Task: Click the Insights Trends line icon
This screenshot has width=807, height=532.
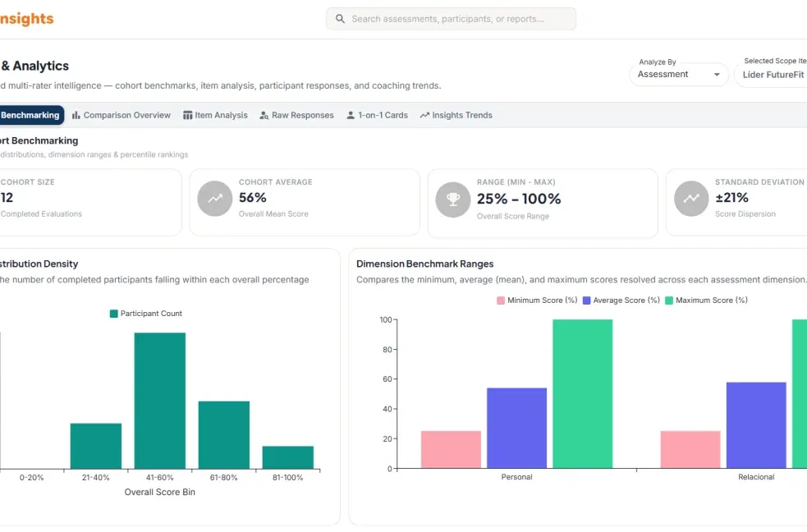Action: click(424, 115)
